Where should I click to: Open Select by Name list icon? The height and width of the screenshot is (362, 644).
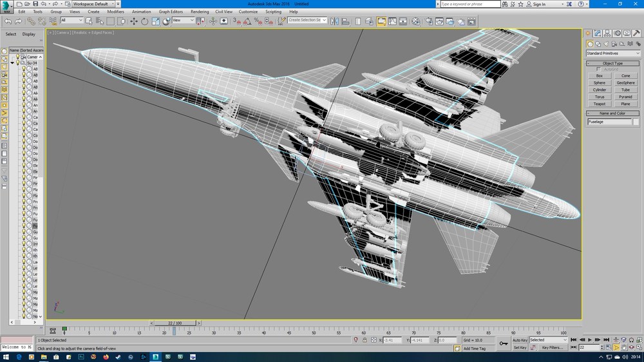tap(100, 21)
